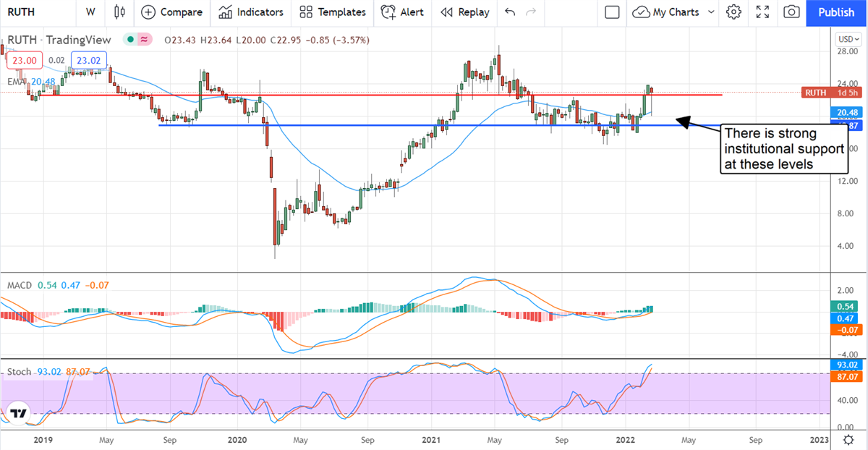868x450 pixels.
Task: Select the -0.07 MACD histogram label
Action: (848, 331)
